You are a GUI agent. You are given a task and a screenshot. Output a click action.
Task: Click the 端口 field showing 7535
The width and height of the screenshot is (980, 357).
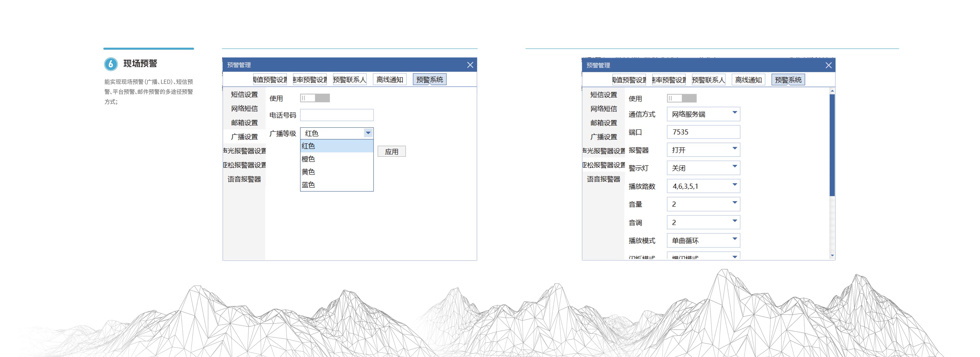[x=703, y=132]
